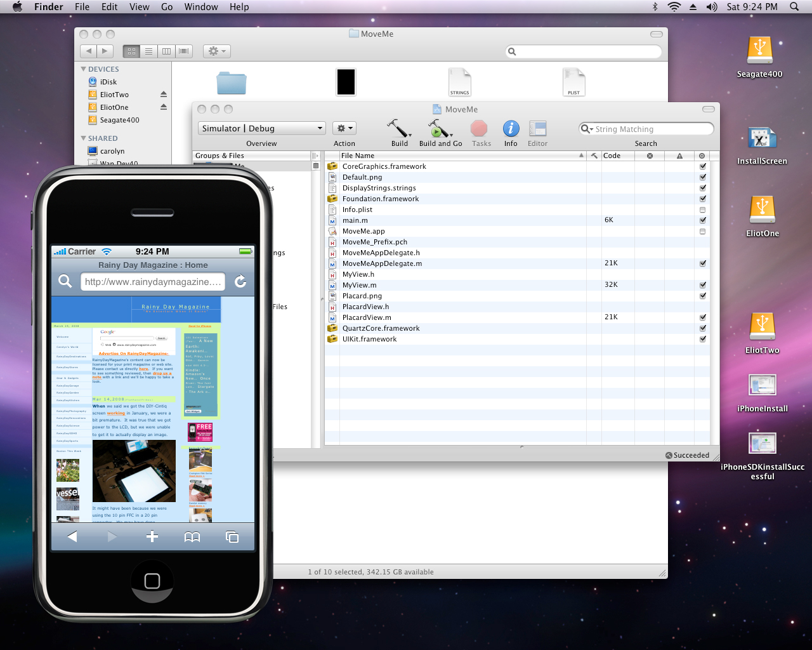Viewport: 812px width, 650px height.
Task: Select the iPhoneInstall image on desktop
Action: (x=762, y=385)
